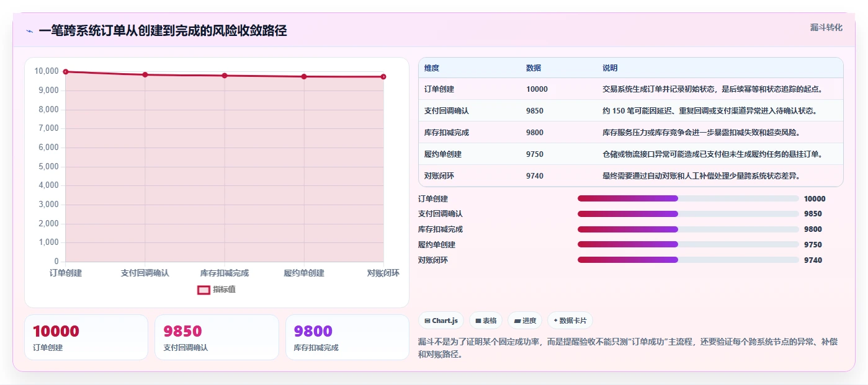Open the 9850 支付回调确认 data card
Viewport: 868px width, 385px height.
tap(217, 337)
